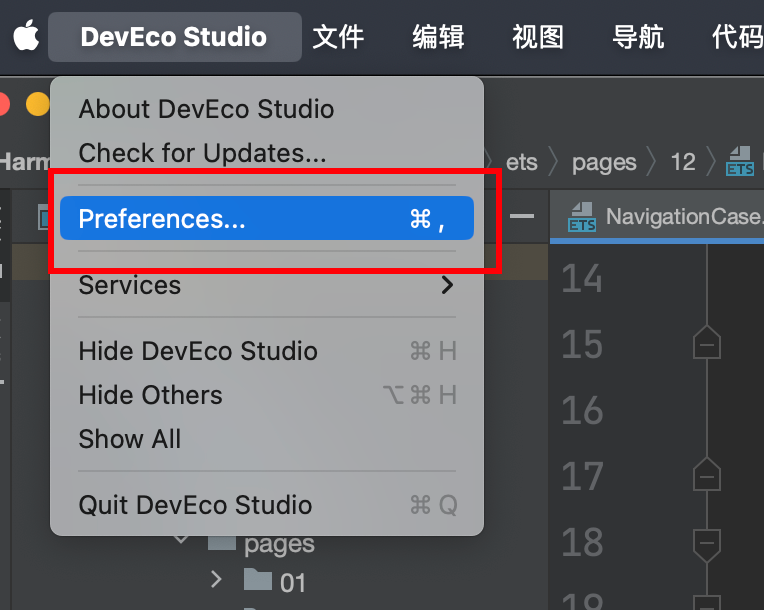Screen dimensions: 764x610
Task: Collapse the pages folder in the tree
Action: coord(181,539)
